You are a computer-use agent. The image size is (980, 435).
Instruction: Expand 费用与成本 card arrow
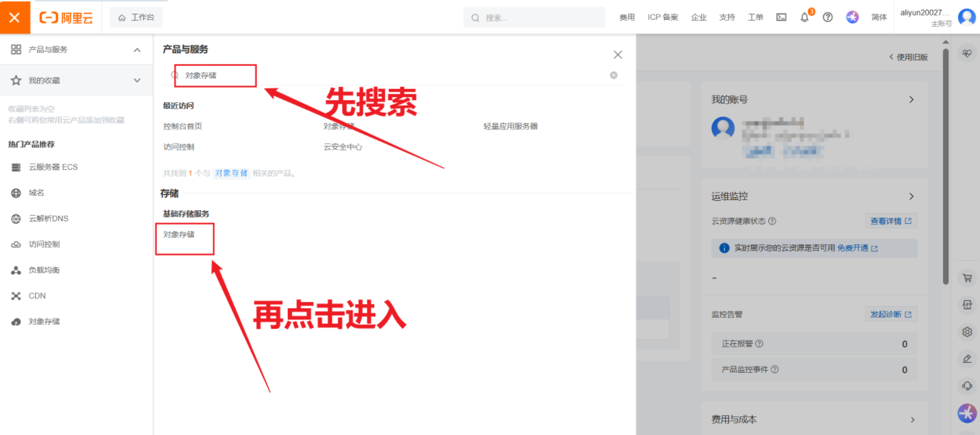click(911, 419)
